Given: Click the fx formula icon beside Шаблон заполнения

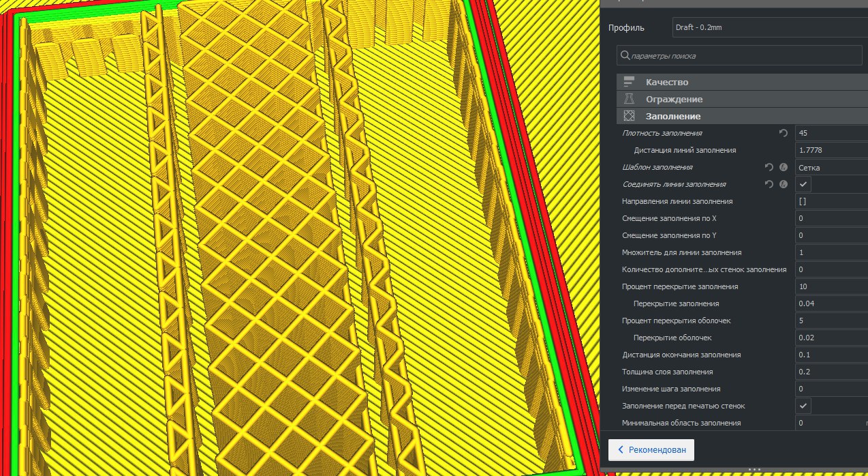Looking at the screenshot, I should [x=784, y=167].
